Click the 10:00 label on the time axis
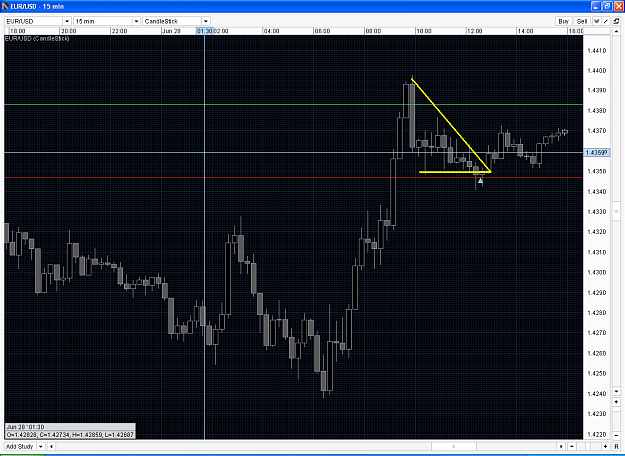 pos(424,31)
